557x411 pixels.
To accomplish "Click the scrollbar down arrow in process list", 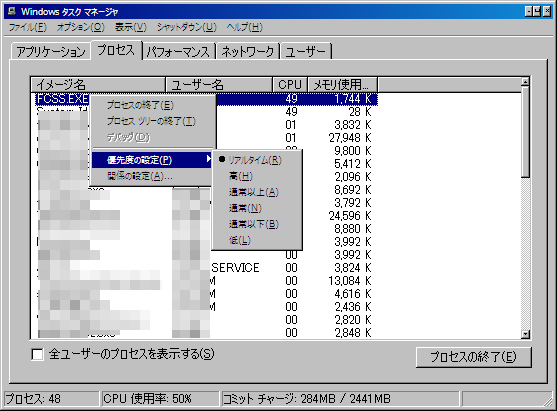I will click(525, 334).
